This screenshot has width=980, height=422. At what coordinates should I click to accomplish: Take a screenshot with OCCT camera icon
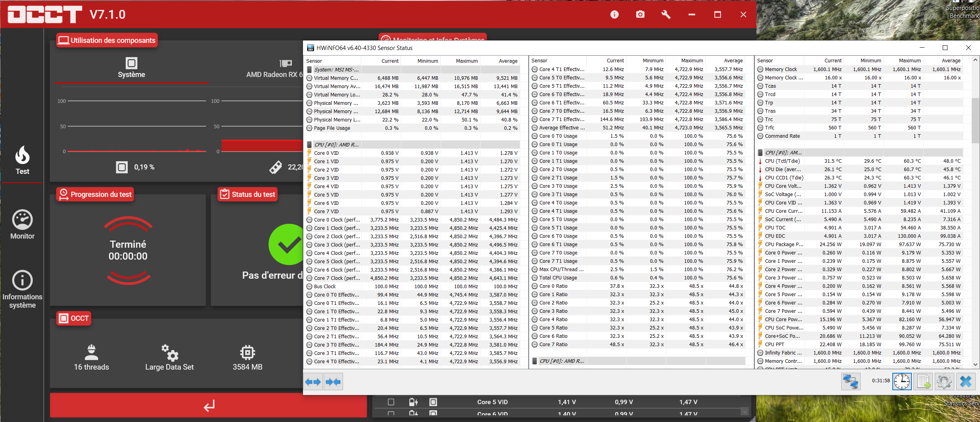[640, 15]
